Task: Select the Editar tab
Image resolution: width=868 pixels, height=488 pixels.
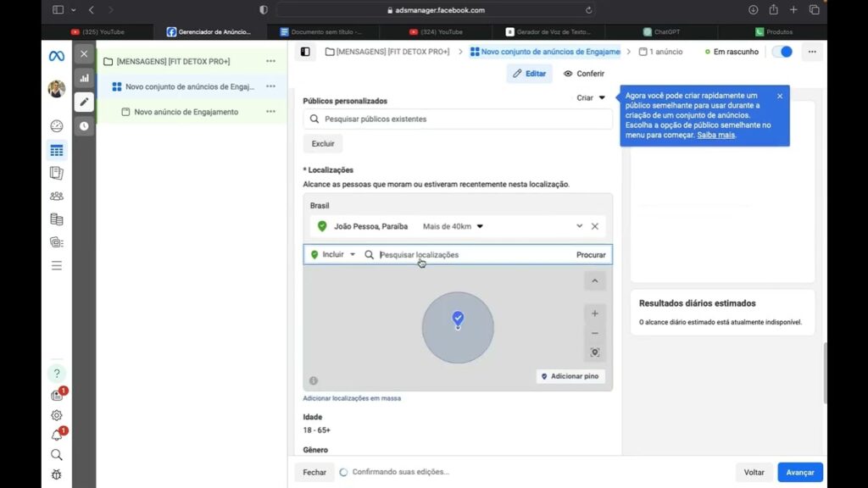Action: click(x=529, y=74)
